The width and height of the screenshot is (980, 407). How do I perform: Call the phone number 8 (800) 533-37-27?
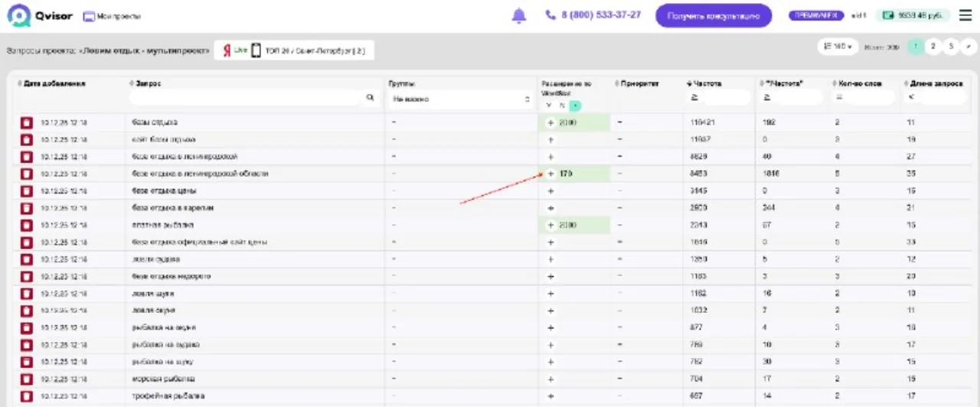pos(593,15)
